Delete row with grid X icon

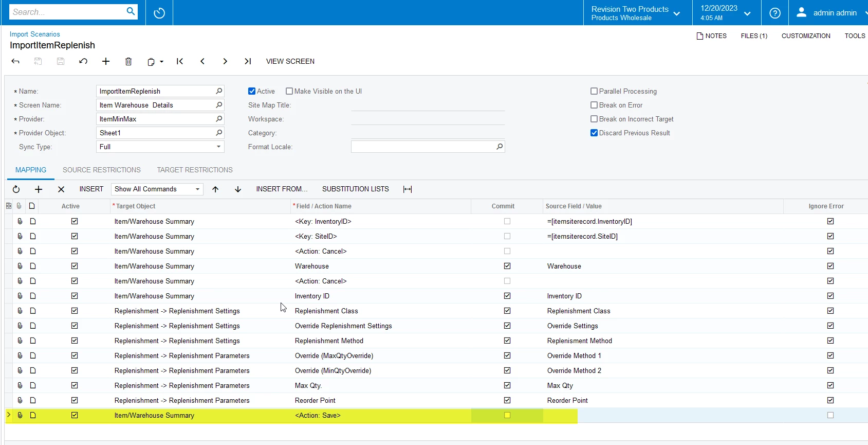click(x=61, y=189)
